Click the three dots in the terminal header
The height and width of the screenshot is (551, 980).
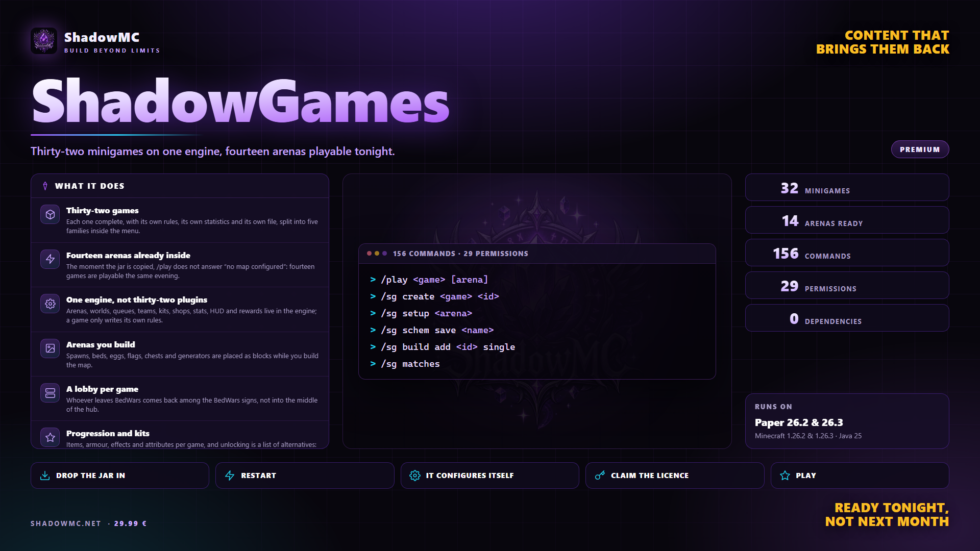pyautogui.click(x=377, y=254)
